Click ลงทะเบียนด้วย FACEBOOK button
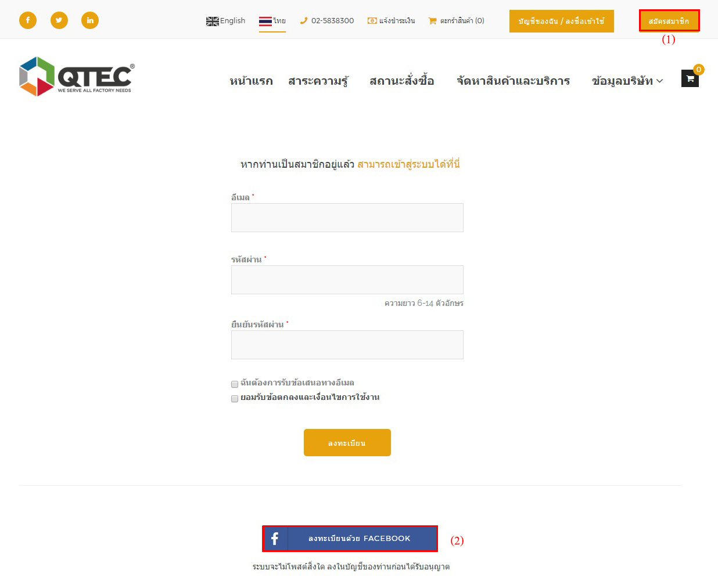The width and height of the screenshot is (718, 588). pyautogui.click(x=350, y=539)
